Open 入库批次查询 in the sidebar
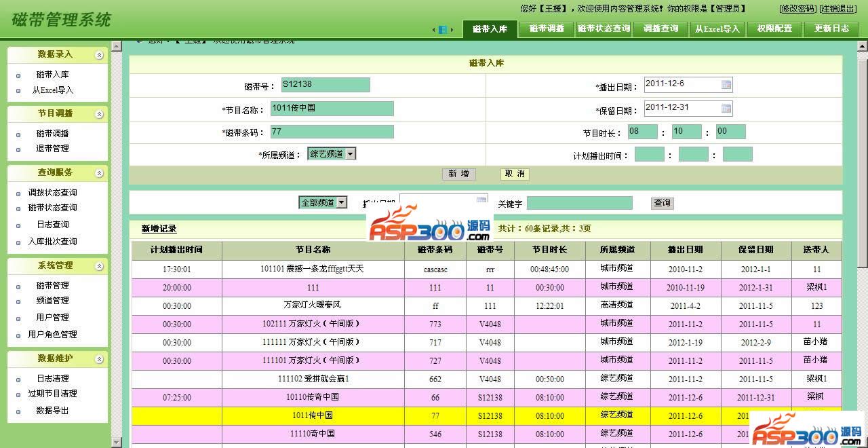The image size is (868, 448). click(x=53, y=242)
